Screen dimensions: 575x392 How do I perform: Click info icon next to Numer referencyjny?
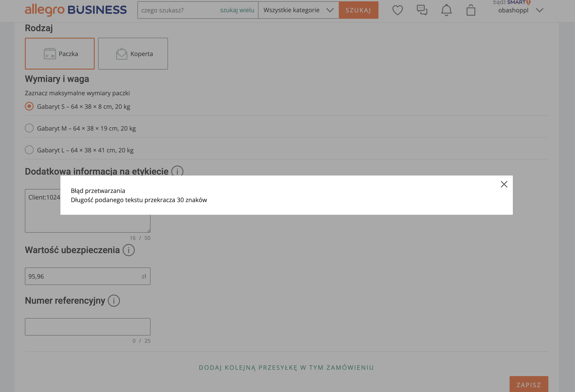pos(114,301)
